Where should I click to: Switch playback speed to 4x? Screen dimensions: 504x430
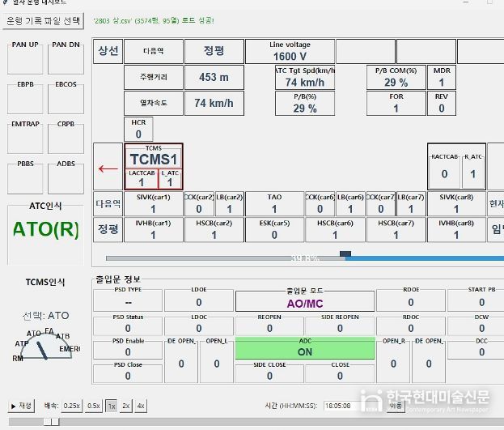click(x=141, y=406)
